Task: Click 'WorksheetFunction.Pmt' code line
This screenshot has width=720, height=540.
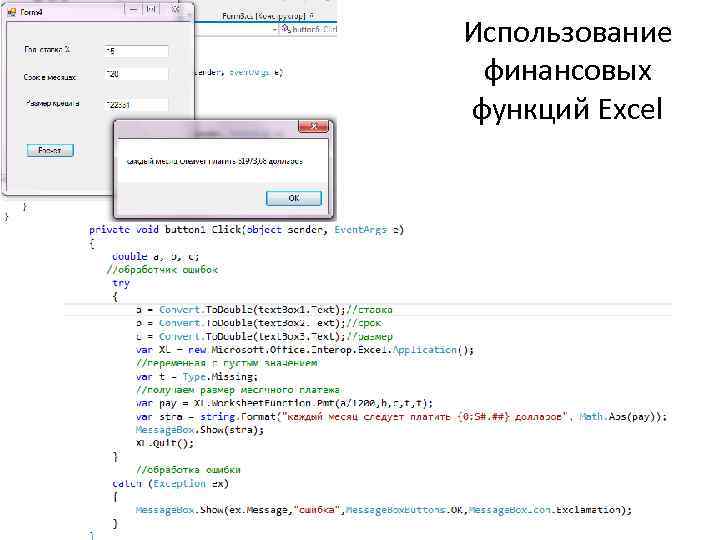Action: pos(284,403)
